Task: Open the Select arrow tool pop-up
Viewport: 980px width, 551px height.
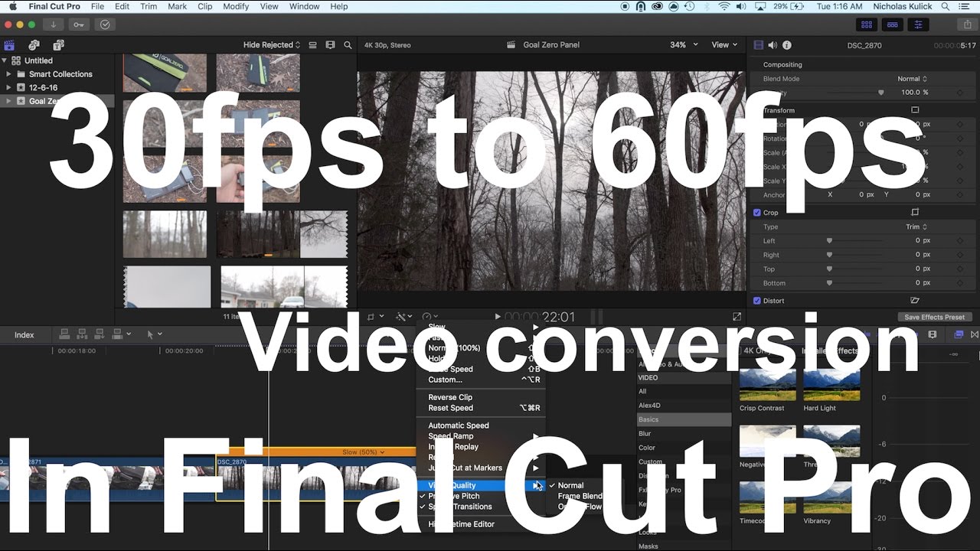Action: [x=154, y=334]
